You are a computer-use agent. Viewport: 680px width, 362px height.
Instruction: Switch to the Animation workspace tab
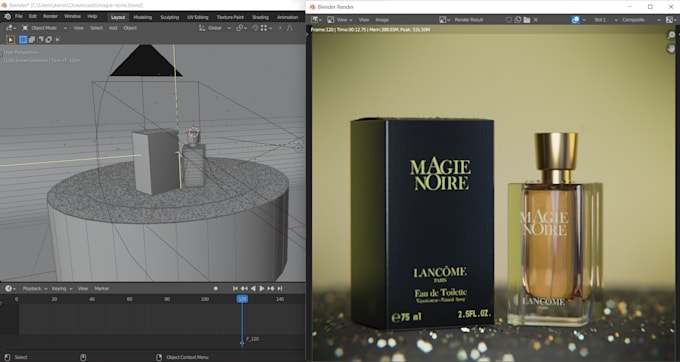[288, 17]
